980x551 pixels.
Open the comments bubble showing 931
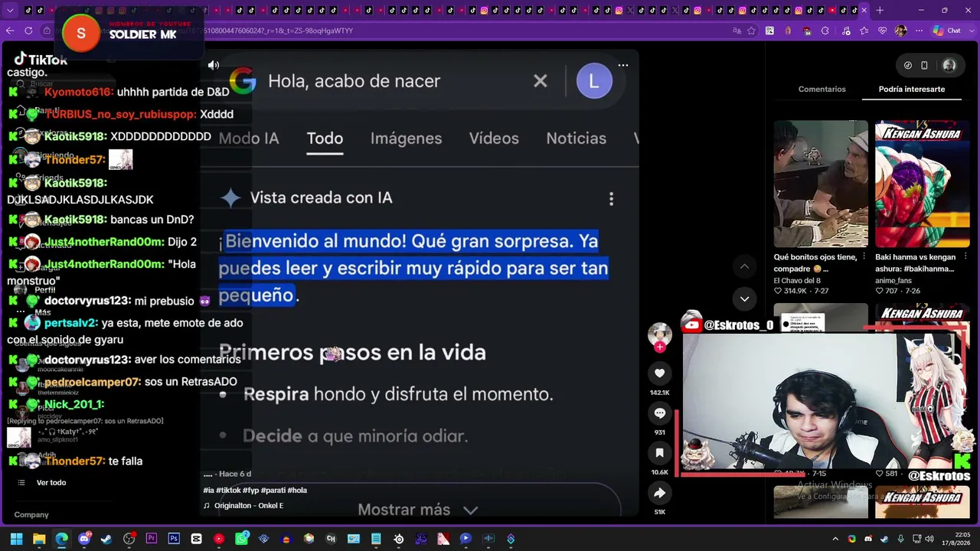pos(659,413)
